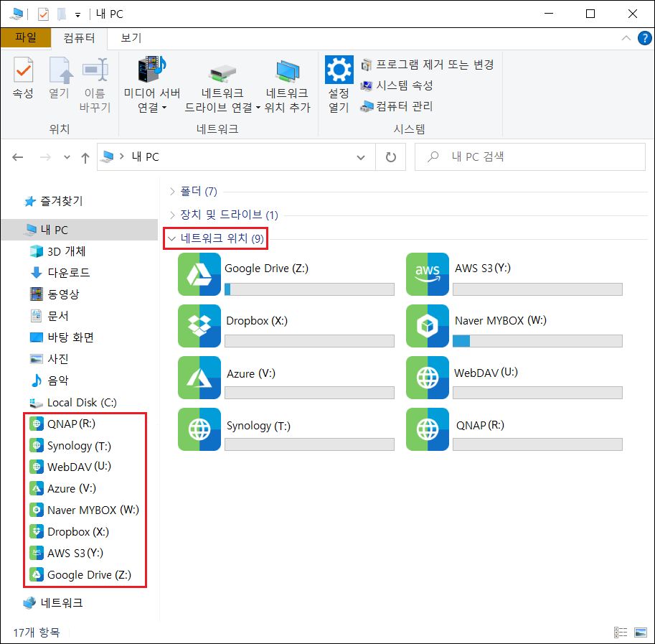Open the QNAP (R:) drive icon in main pane
The width and height of the screenshot is (655, 644).
(428, 429)
